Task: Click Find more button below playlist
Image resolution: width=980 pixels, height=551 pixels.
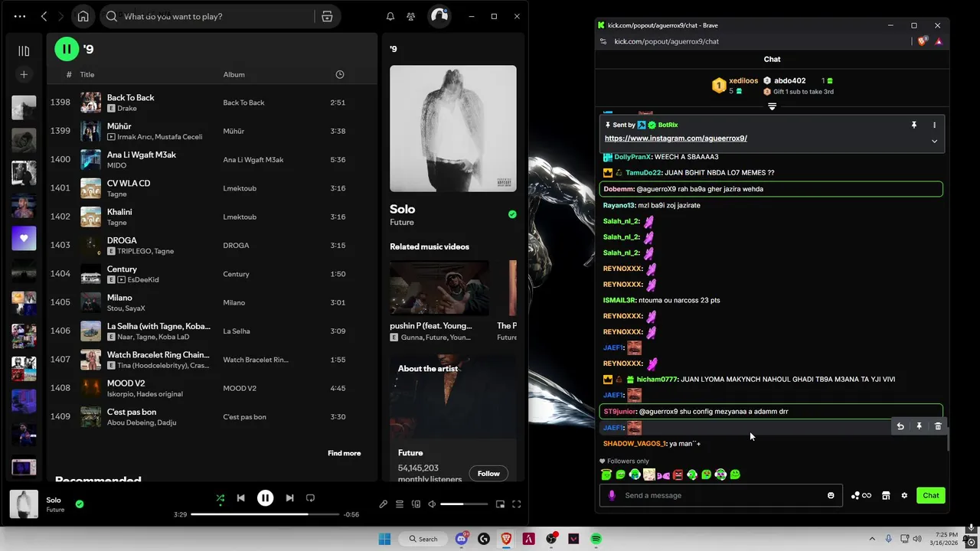Action: 344,453
